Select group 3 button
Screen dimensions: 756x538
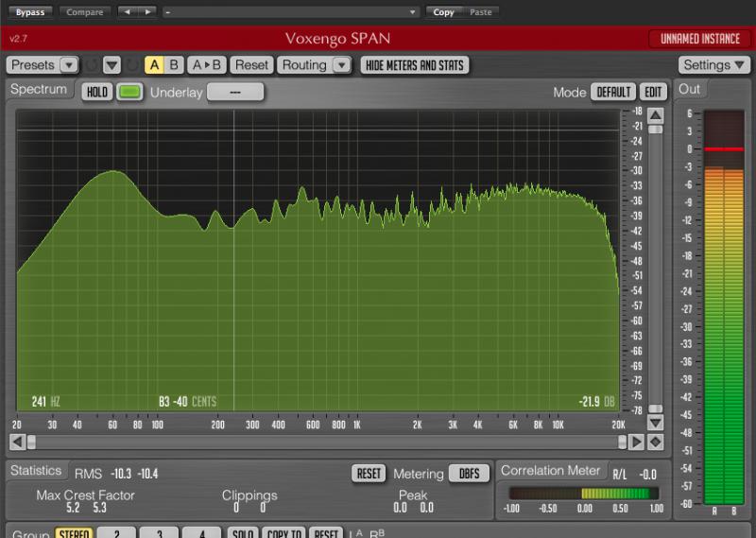point(160,533)
